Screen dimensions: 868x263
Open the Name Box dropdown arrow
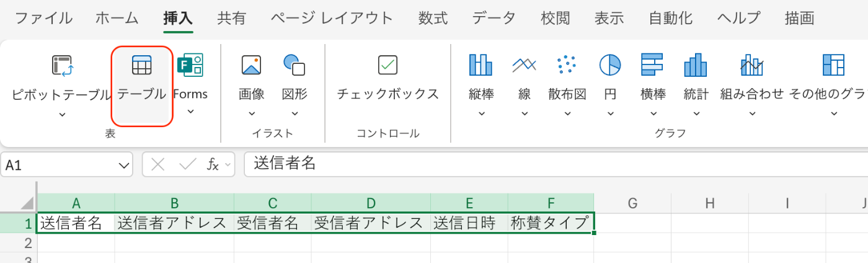point(123,164)
